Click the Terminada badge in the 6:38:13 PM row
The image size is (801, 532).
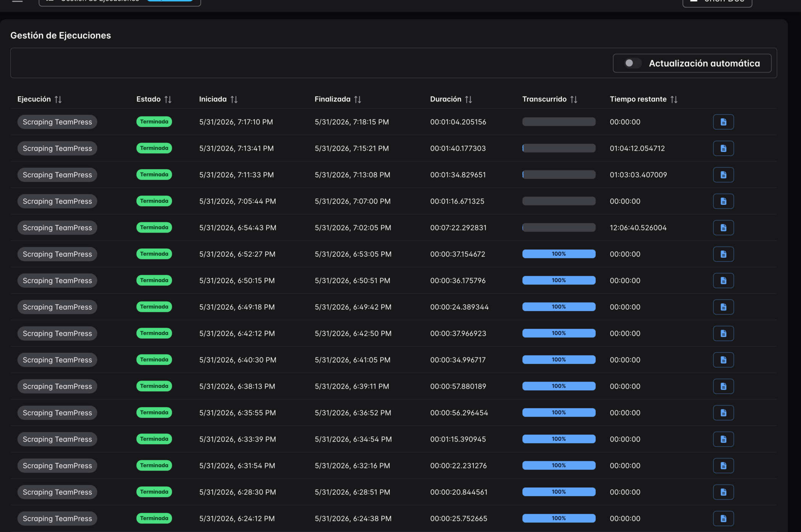point(154,386)
